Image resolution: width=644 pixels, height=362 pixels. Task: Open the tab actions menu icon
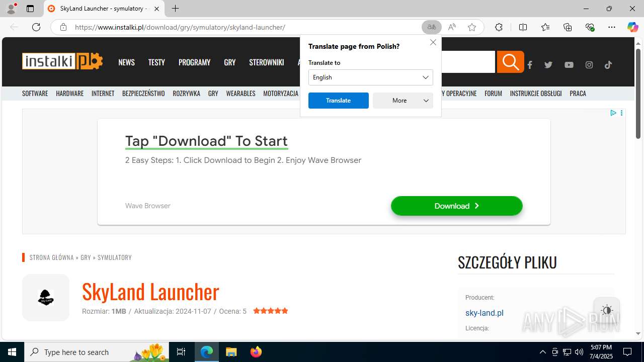tap(30, 9)
